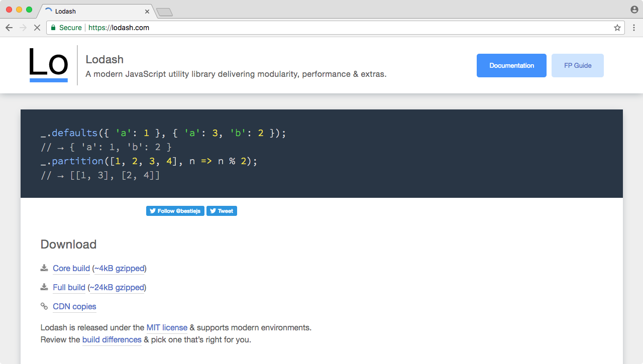The image size is (643, 364).
Task: Click the browser back arrow
Action: tap(9, 28)
